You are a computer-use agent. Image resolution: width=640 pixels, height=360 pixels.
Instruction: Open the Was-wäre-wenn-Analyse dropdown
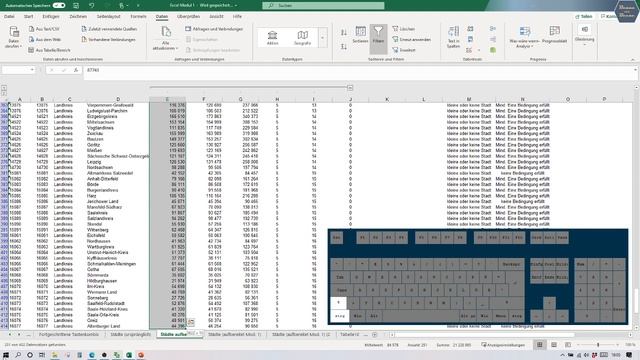point(524,37)
